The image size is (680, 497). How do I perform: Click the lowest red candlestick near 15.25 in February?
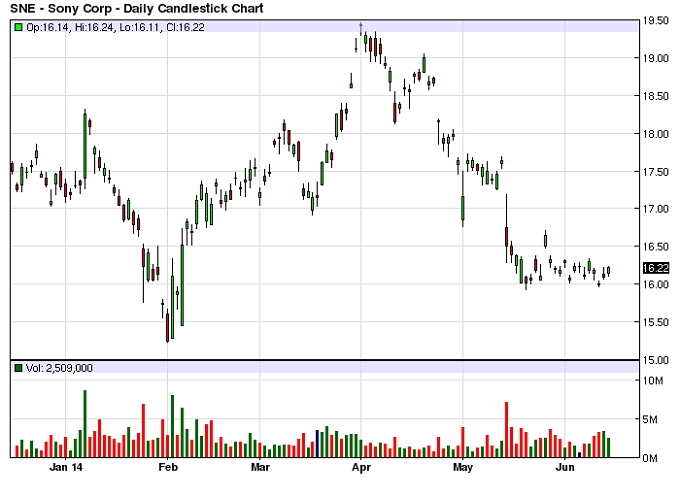(x=167, y=326)
